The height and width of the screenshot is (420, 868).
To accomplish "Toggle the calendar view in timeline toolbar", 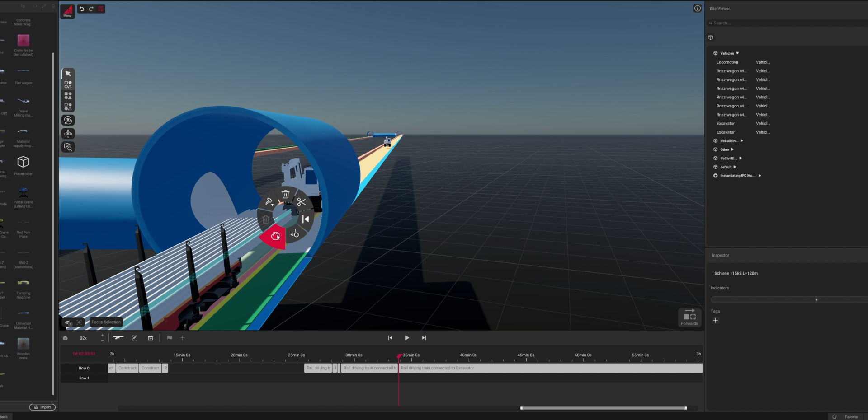I will point(151,338).
